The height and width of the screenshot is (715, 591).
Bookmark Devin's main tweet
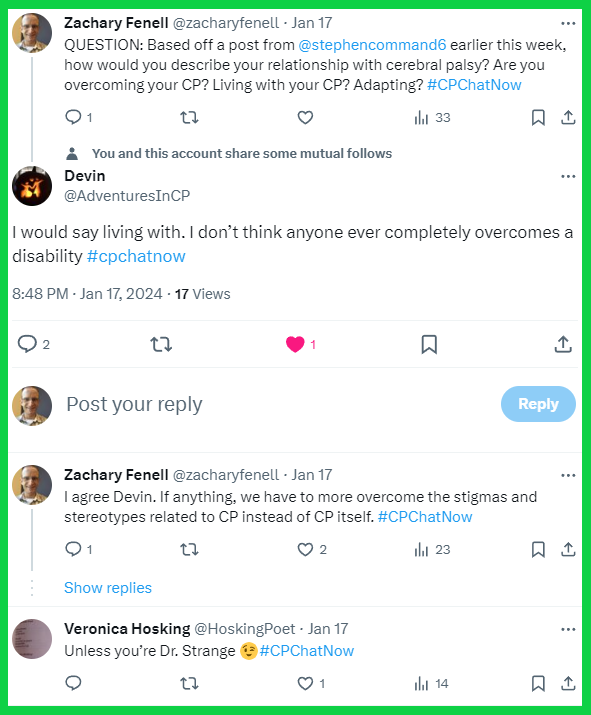(x=429, y=344)
